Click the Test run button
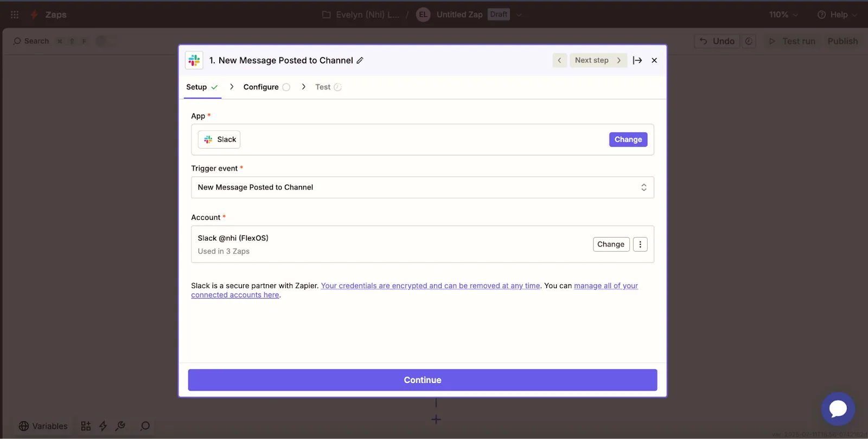Image resolution: width=868 pixels, height=439 pixels. click(792, 41)
